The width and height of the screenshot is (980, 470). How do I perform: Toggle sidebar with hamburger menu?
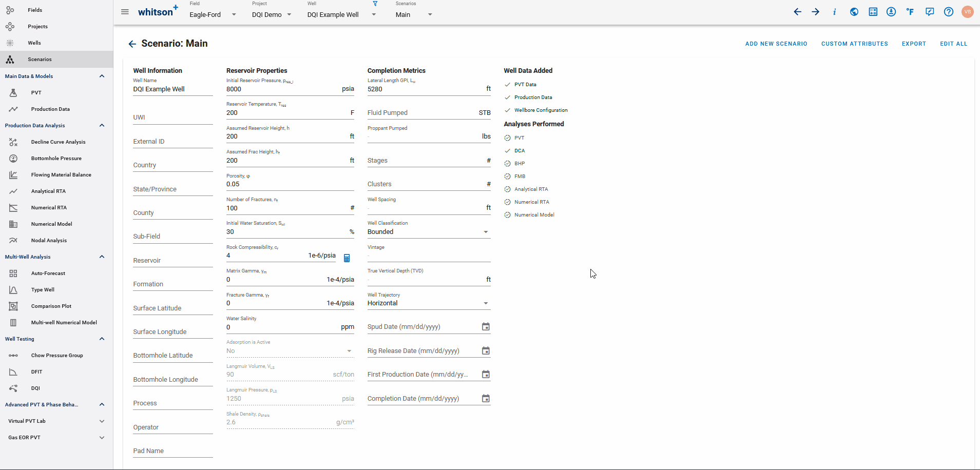point(125,12)
